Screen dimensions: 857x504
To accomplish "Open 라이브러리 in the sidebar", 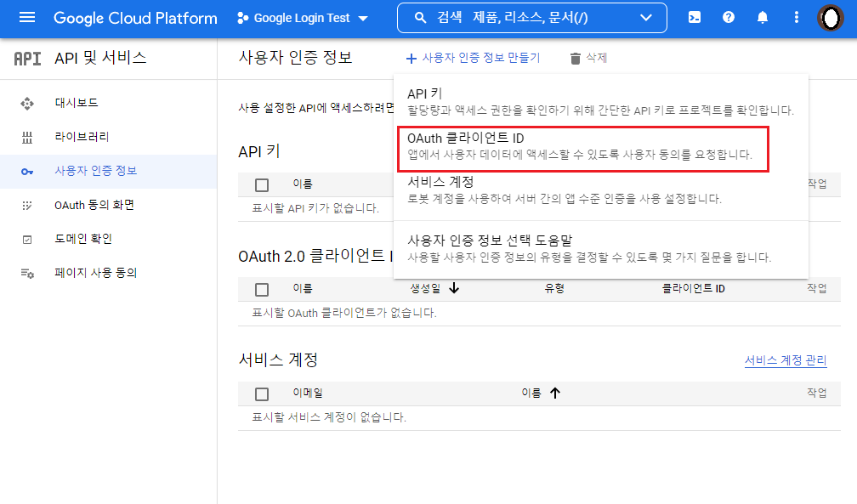I will coord(82,137).
